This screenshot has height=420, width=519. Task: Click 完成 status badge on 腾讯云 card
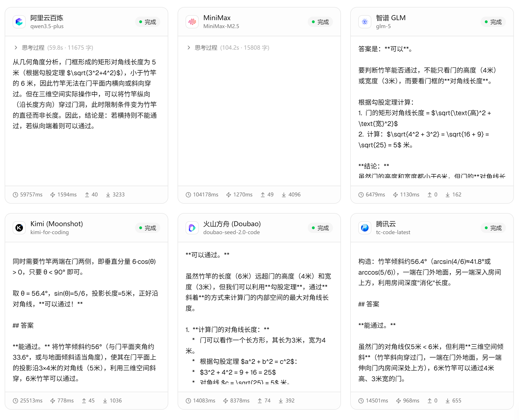[493, 228]
